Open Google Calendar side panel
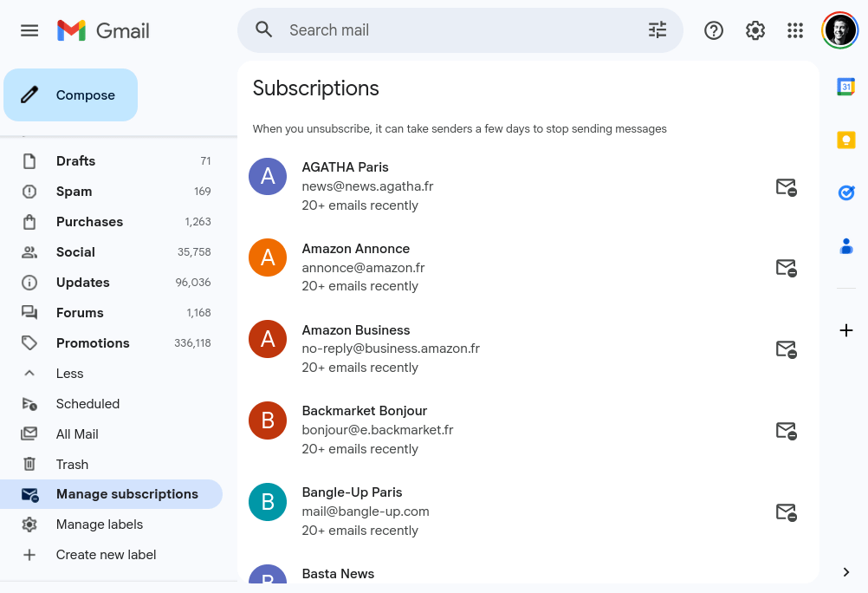Screen dimensions: 868x593 point(846,87)
